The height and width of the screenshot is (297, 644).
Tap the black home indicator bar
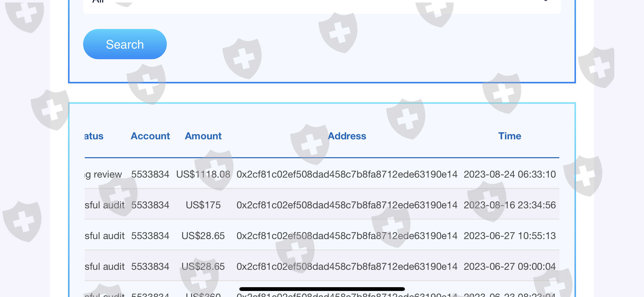(x=322, y=289)
